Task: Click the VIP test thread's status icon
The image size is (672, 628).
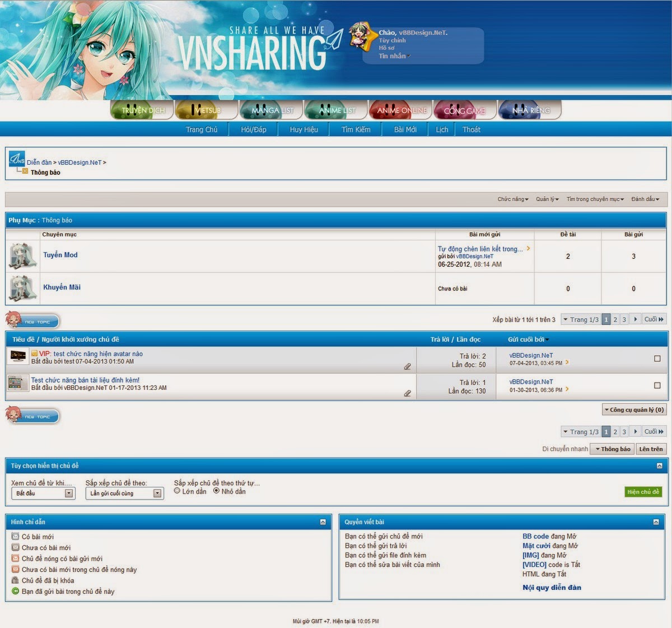Action: tap(18, 356)
